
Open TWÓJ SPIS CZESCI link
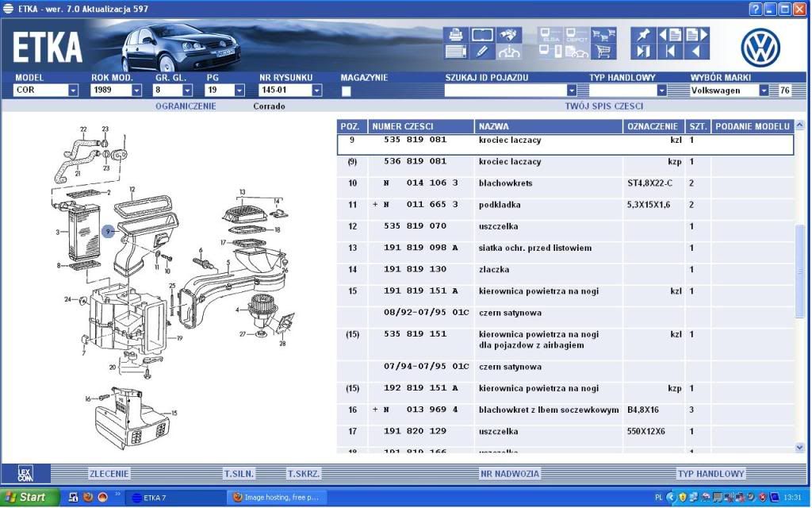tap(603, 106)
